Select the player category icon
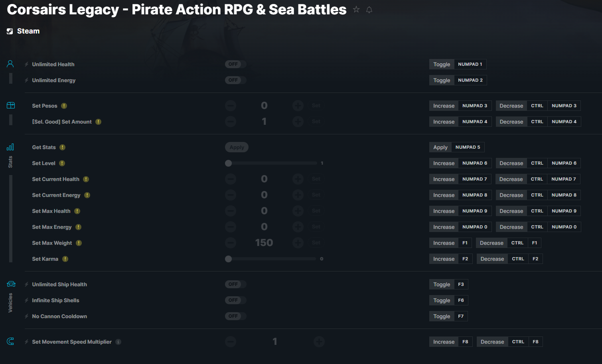 pos(10,64)
